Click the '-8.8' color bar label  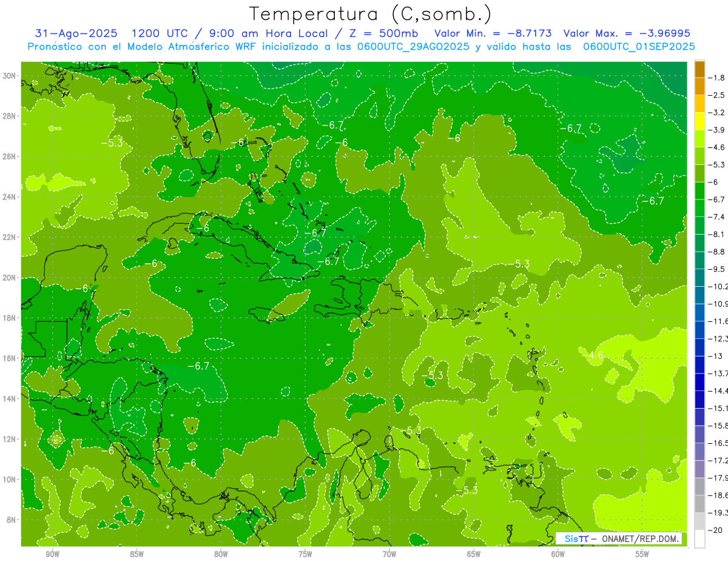717,252
